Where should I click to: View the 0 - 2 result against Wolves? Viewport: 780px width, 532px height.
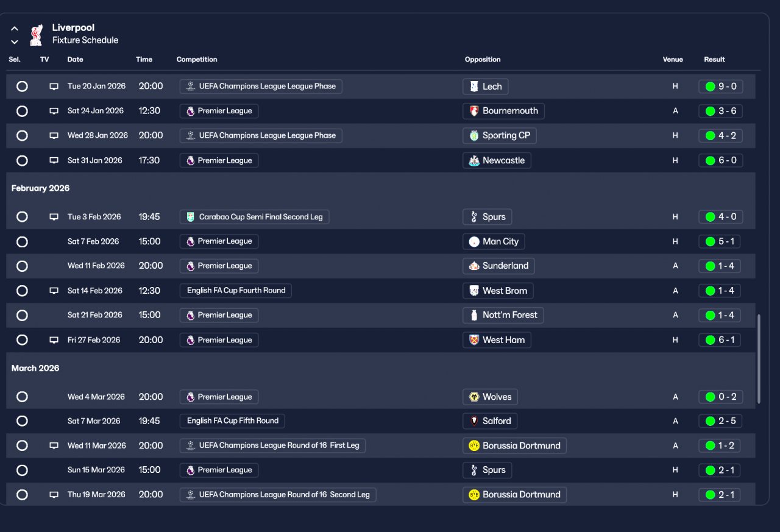pos(721,397)
